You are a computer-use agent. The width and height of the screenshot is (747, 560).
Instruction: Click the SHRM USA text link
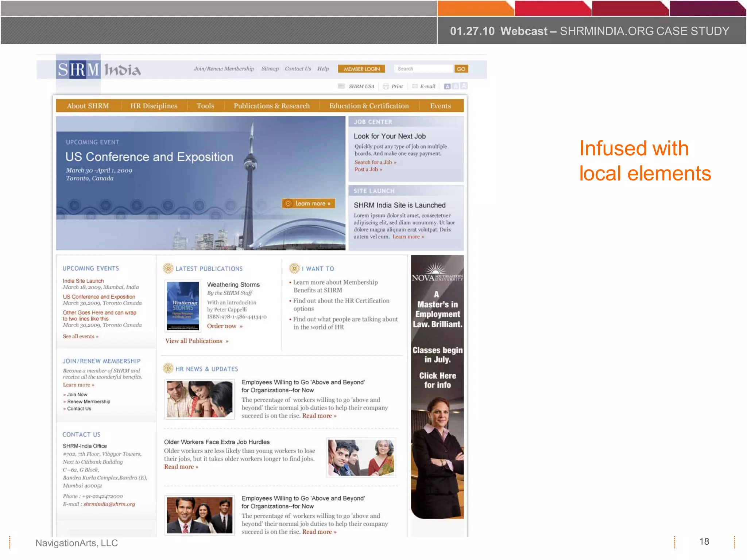click(x=361, y=86)
